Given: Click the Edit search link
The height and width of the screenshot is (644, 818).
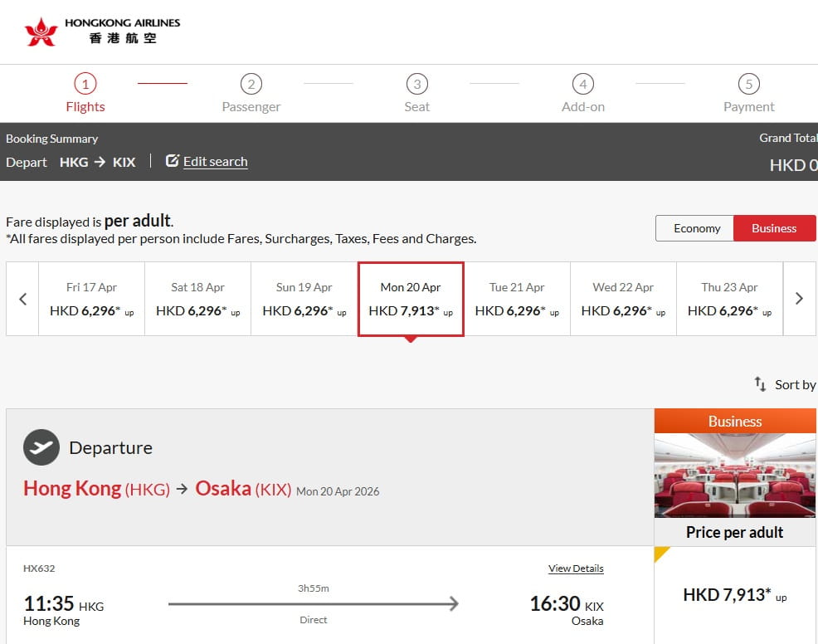Looking at the screenshot, I should [x=215, y=161].
